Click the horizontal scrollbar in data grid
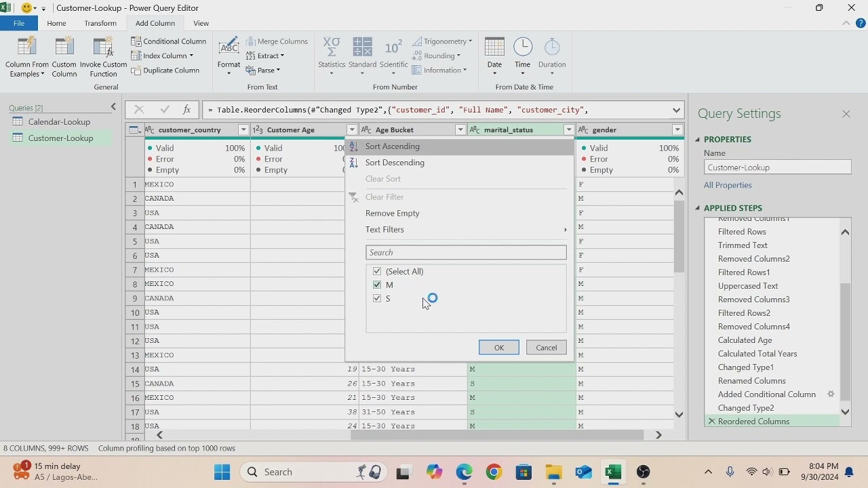Screen dimensions: 868x488 [x=496, y=435]
